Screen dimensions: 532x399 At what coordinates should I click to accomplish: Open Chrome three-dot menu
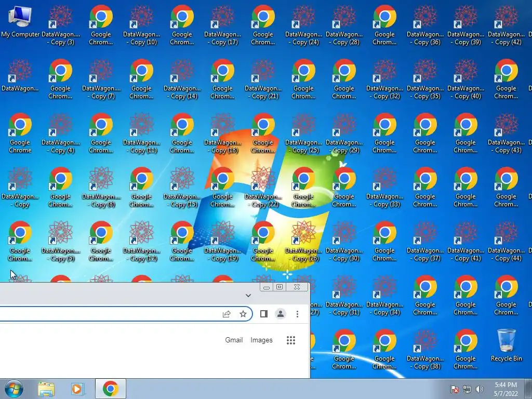click(x=297, y=314)
